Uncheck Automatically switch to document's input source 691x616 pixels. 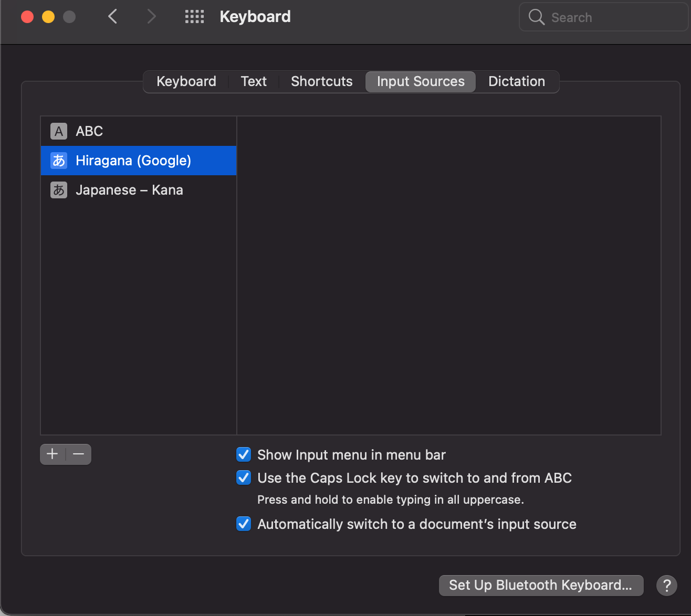pos(244,524)
